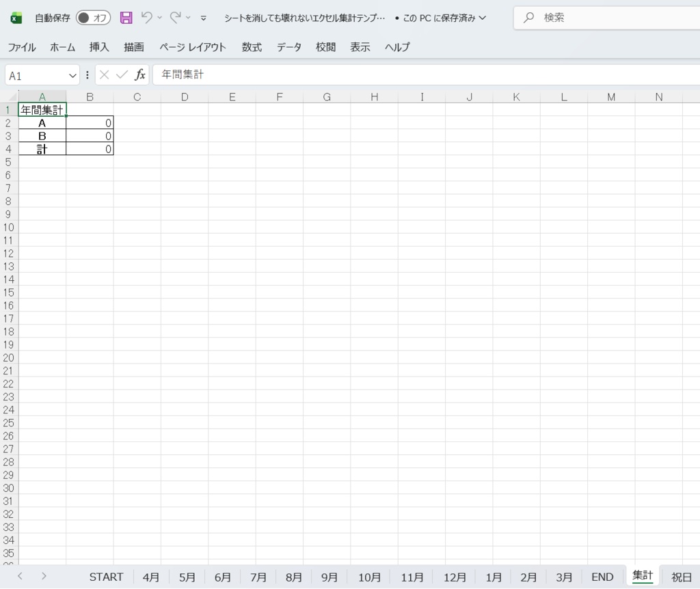
Task: Open Quick Access Toolbar customization menu
Action: [204, 18]
